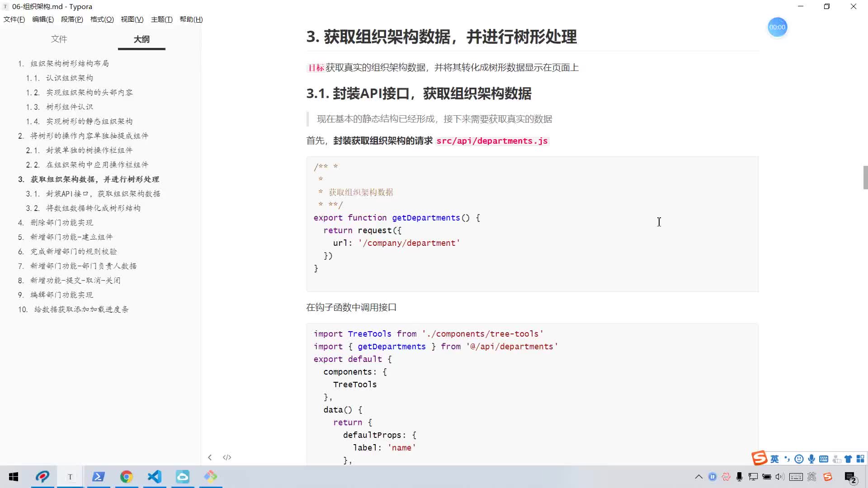The width and height of the screenshot is (868, 488).
Task: Go to outline item 给数据获取添加加载进度条
Action: point(81,310)
